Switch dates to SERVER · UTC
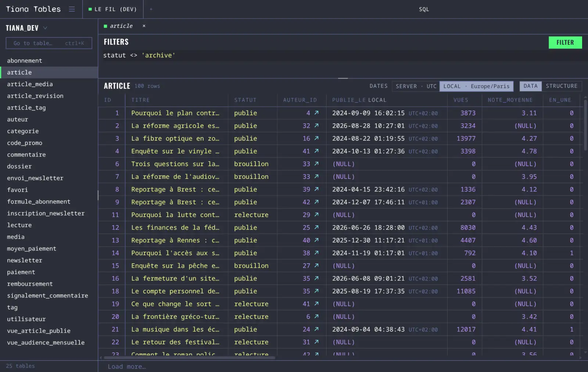The height and width of the screenshot is (372, 588). [x=416, y=86]
